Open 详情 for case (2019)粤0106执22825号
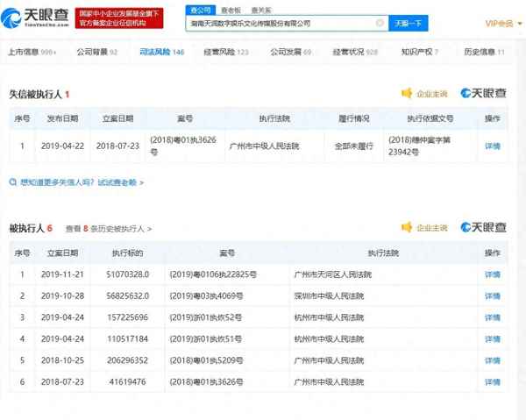Image resolution: width=526 pixels, height=420 pixels. click(493, 274)
